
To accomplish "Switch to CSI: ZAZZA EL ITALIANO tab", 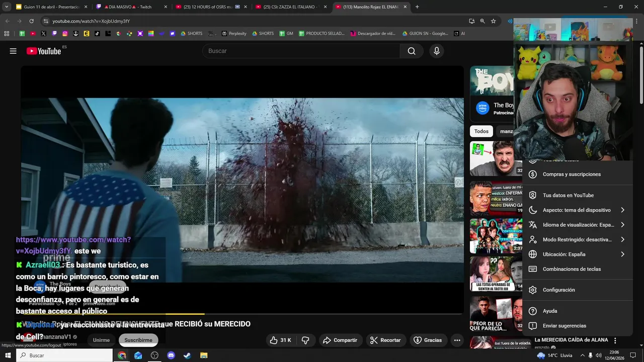I will 291,7.
